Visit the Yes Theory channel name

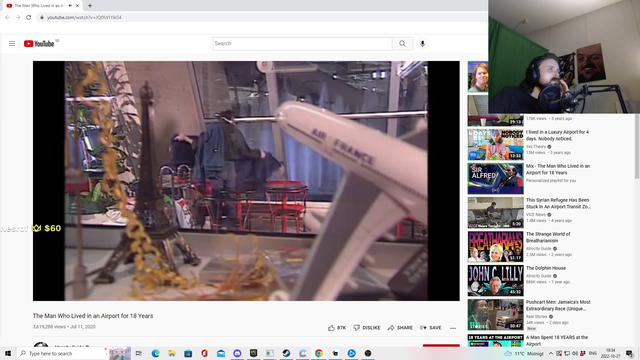(536, 147)
